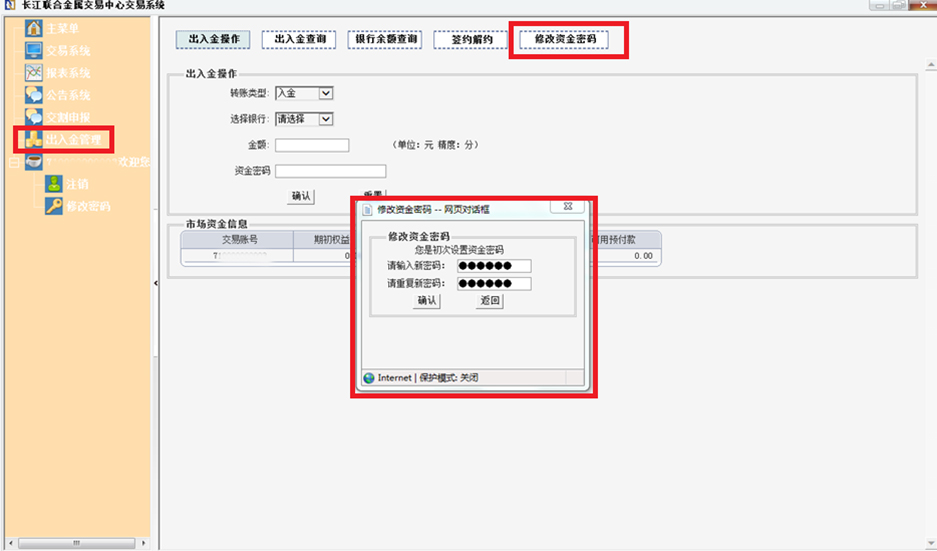Click the gold coins icon for 出入金管理
Image resolution: width=937 pixels, height=551 pixels.
tap(33, 139)
